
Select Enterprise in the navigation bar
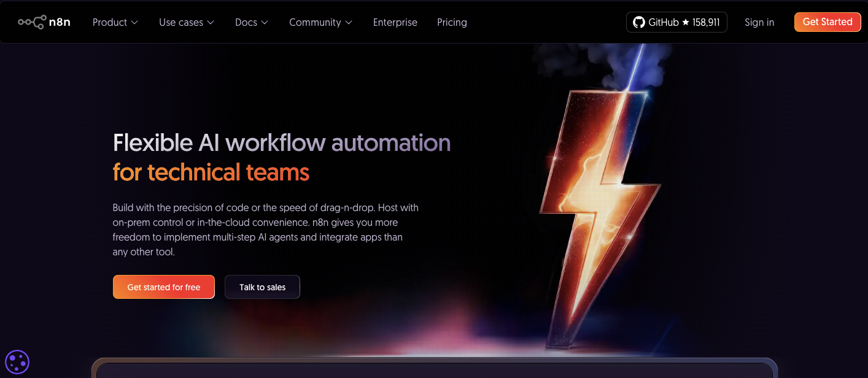(395, 22)
